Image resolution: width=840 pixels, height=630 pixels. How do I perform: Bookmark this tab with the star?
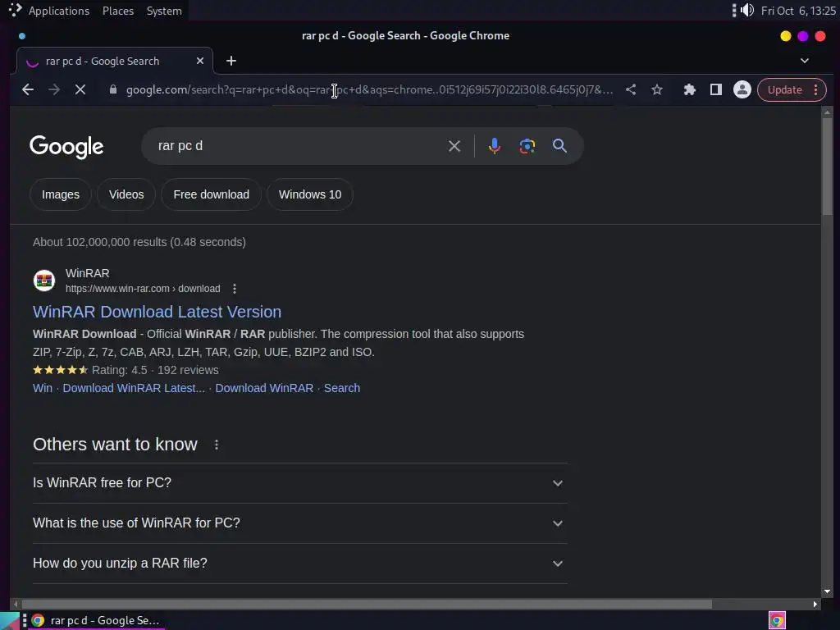coord(657,89)
